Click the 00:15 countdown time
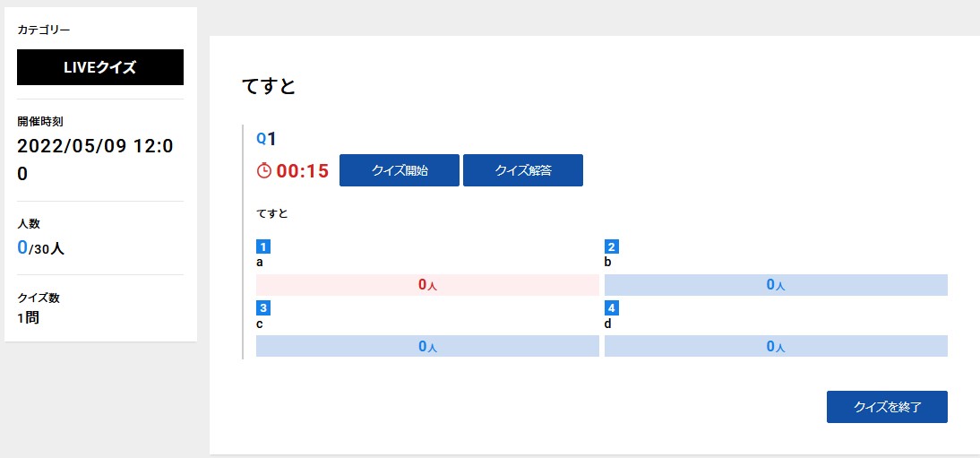Viewport: 980px width, 458px height. pos(303,170)
